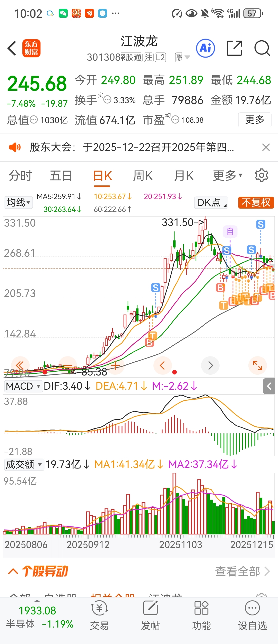The image size is (278, 644).
Task: Tap the share/export icon
Action: [234, 48]
